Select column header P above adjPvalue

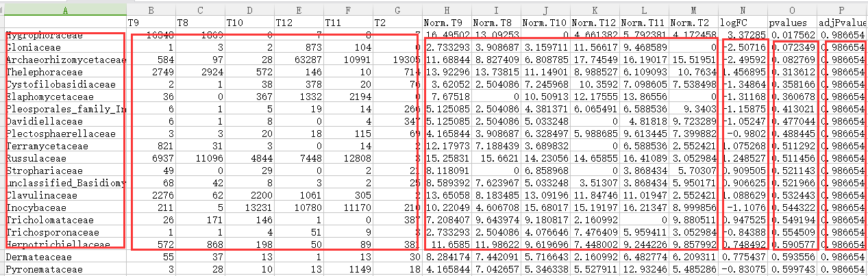coord(847,10)
